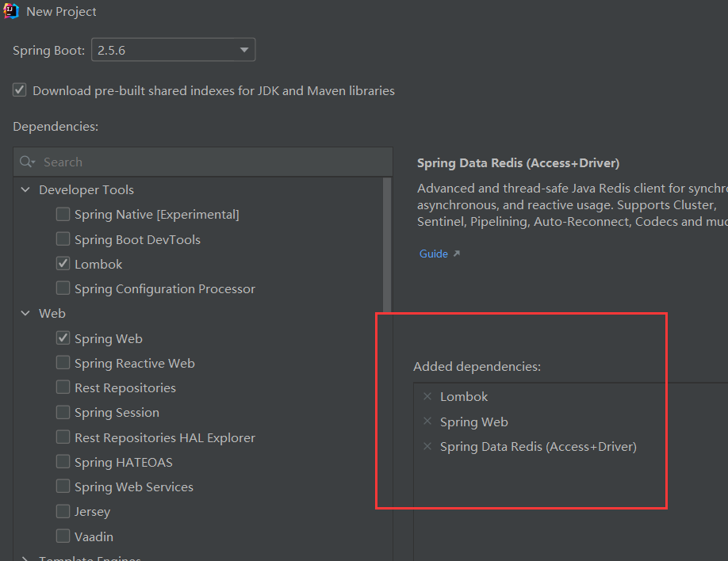Click the dependency tree scrollbar

click(387, 245)
